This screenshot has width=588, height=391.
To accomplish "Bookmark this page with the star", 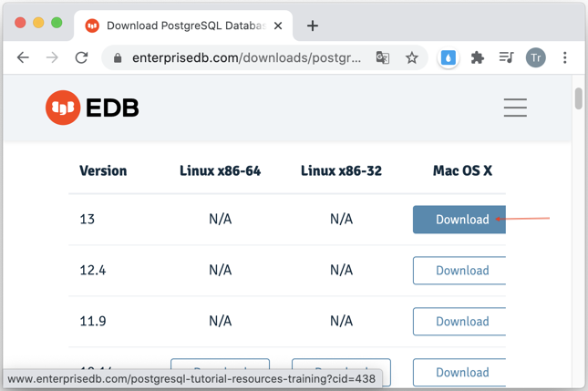I will pyautogui.click(x=412, y=57).
